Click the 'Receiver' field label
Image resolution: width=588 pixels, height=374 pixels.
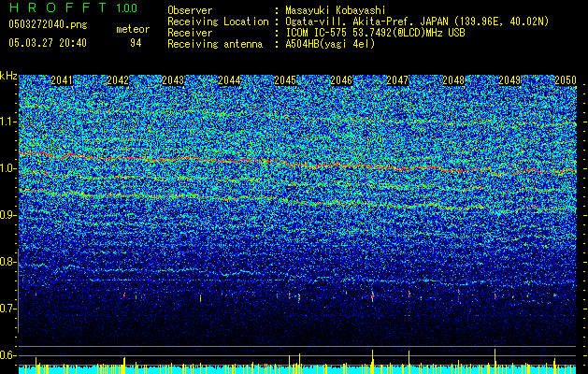click(x=190, y=33)
